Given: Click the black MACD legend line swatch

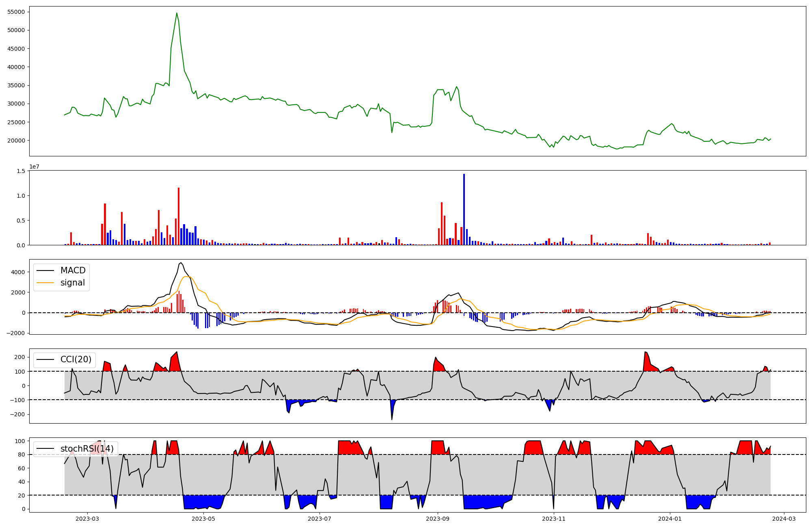Looking at the screenshot, I should click(45, 270).
